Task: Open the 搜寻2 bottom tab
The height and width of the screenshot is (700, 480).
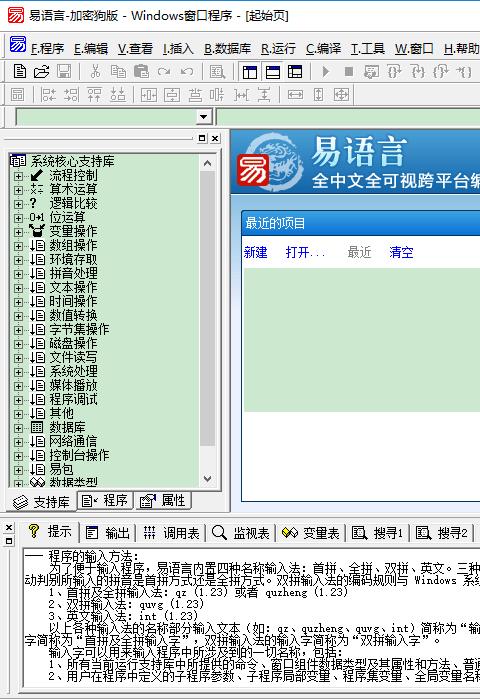Action: pyautogui.click(x=442, y=533)
